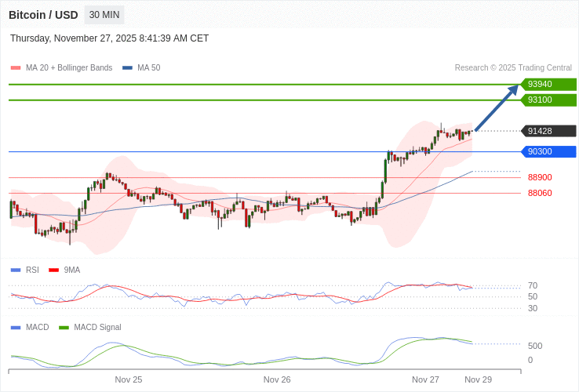The image size is (579, 392).
Task: Click the MA 50 legend swatch
Action: pyautogui.click(x=127, y=68)
